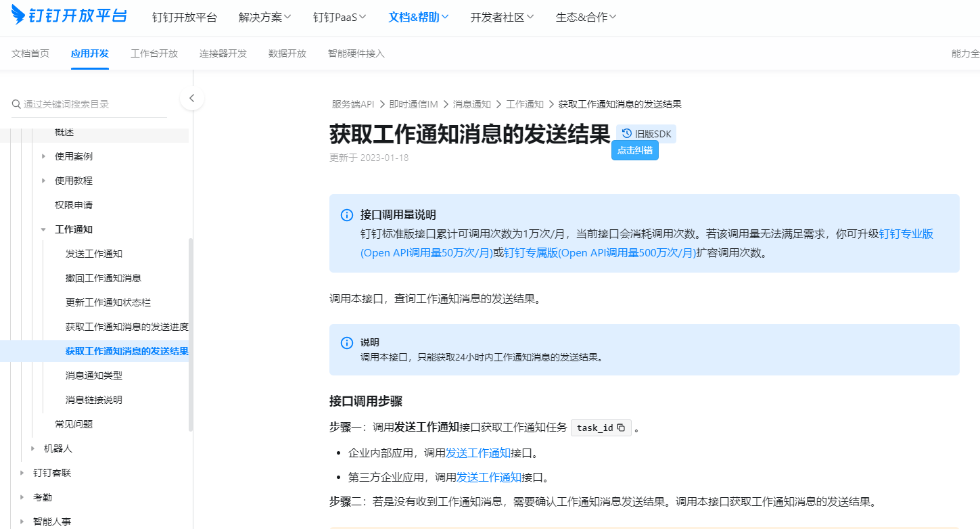980x529 pixels.
Task: Open the 钉钉专业版 upgrade link
Action: tap(906, 234)
